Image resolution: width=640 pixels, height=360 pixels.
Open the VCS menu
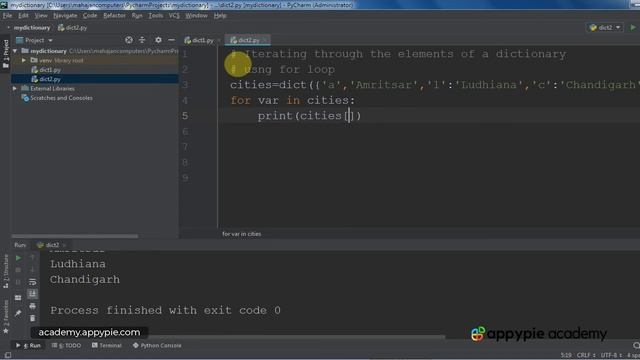pyautogui.click(x=174, y=16)
